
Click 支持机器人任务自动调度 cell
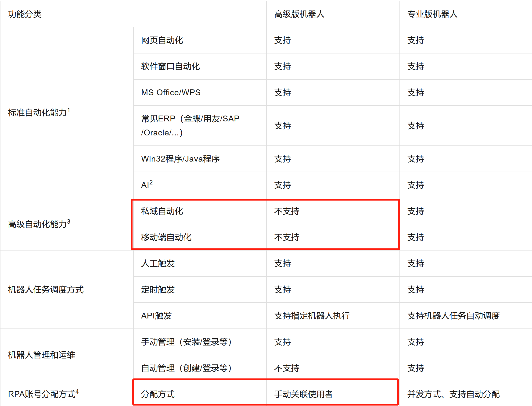453,316
